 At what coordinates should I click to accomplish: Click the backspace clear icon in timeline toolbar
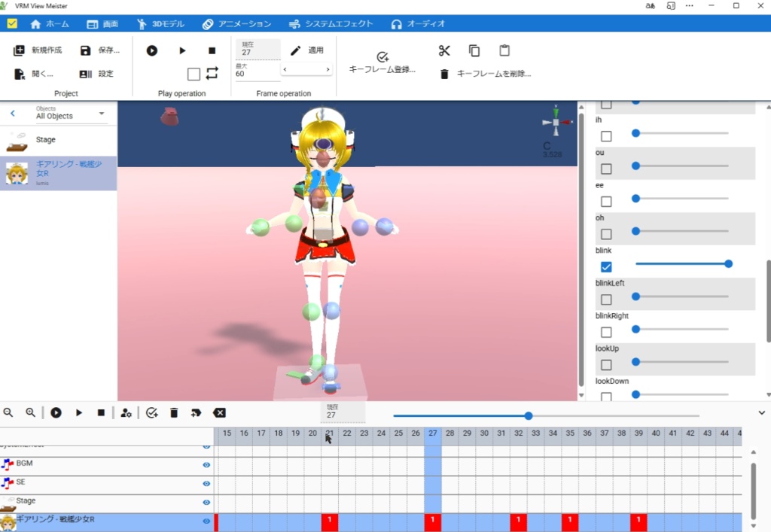(219, 412)
